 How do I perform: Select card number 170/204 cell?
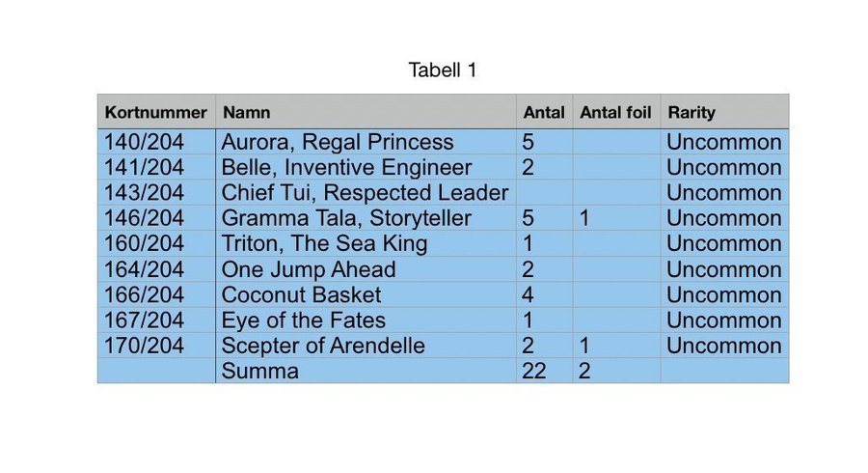(x=156, y=346)
